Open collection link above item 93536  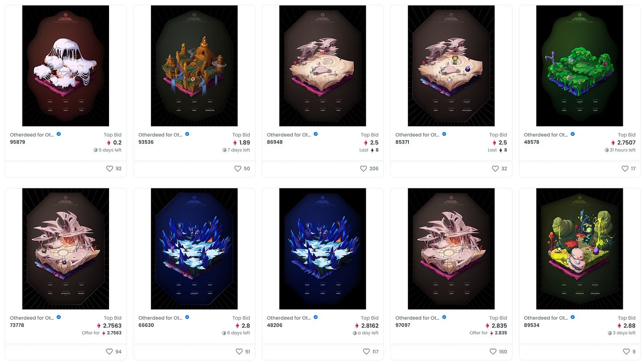click(x=160, y=135)
